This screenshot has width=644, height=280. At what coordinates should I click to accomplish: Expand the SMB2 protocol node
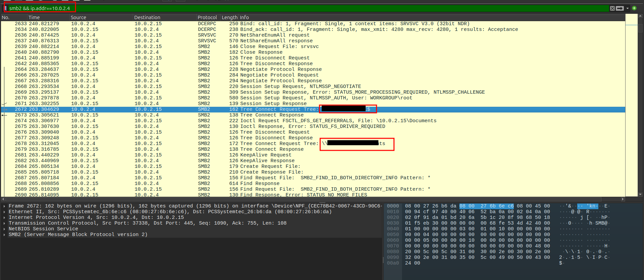pyautogui.click(x=4, y=235)
